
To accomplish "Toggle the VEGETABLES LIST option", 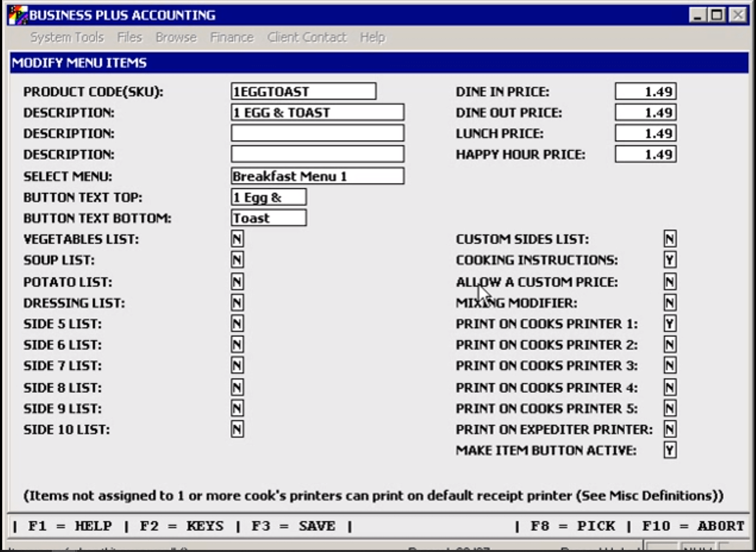I will [x=236, y=238].
